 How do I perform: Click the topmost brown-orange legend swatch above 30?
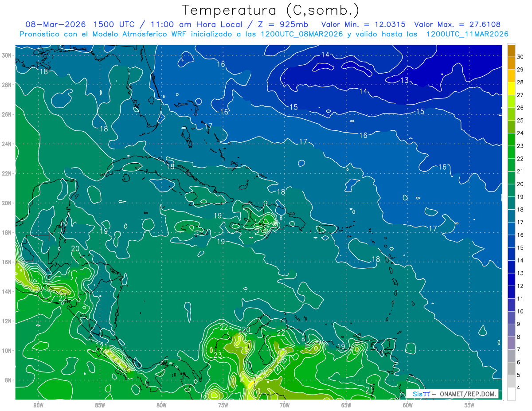tap(511, 51)
